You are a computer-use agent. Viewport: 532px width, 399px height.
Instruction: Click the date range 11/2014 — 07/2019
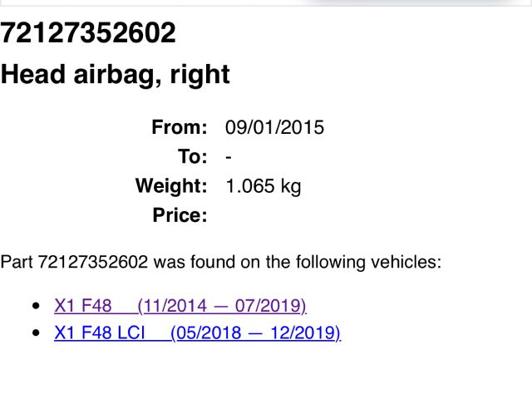222,306
